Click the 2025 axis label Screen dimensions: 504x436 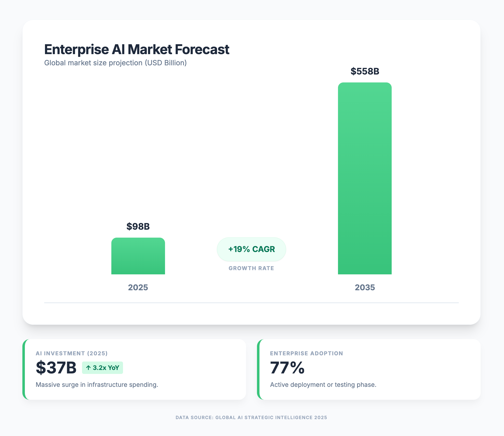pyautogui.click(x=138, y=287)
